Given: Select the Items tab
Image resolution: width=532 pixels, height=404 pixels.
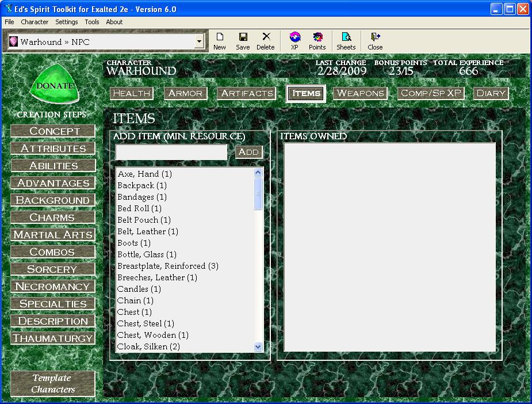Looking at the screenshot, I should coord(306,93).
